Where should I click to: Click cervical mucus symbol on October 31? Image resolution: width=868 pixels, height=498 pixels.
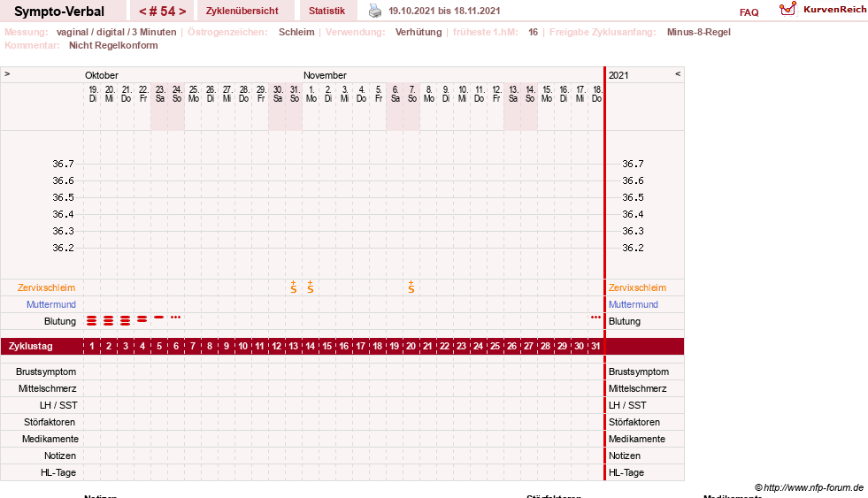[x=294, y=287]
